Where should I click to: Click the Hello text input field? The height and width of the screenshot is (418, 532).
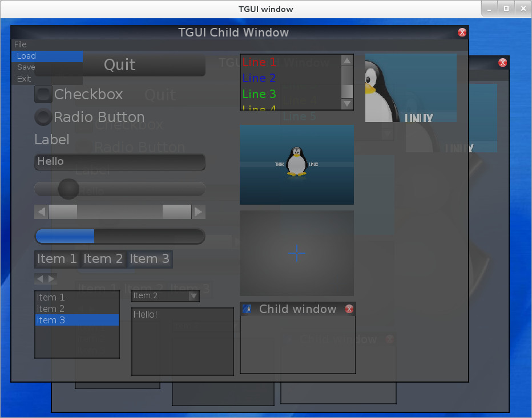click(120, 162)
